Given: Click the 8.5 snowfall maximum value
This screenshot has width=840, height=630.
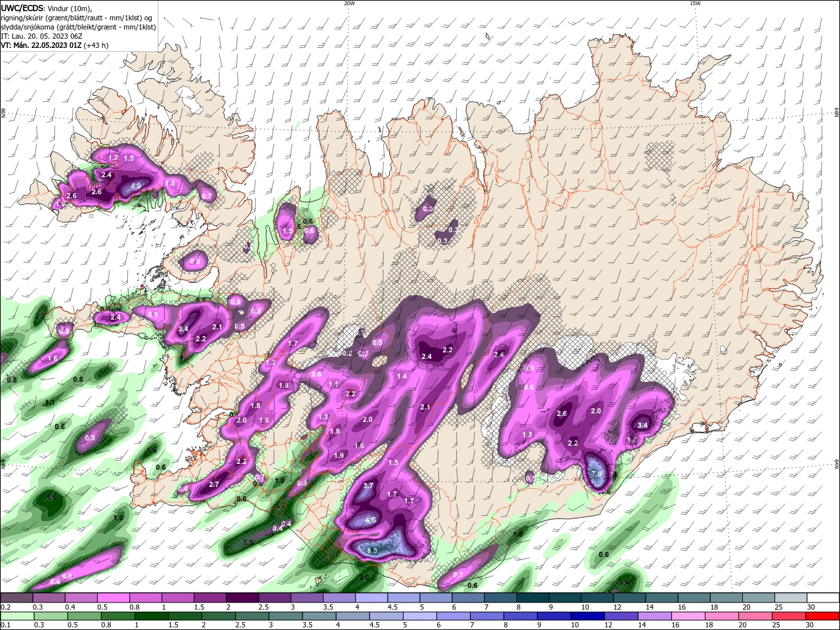Looking at the screenshot, I should 372,551.
